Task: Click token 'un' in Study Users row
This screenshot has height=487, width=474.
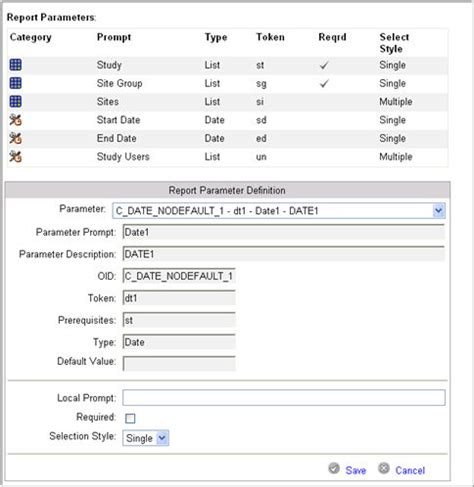Action: pos(261,157)
